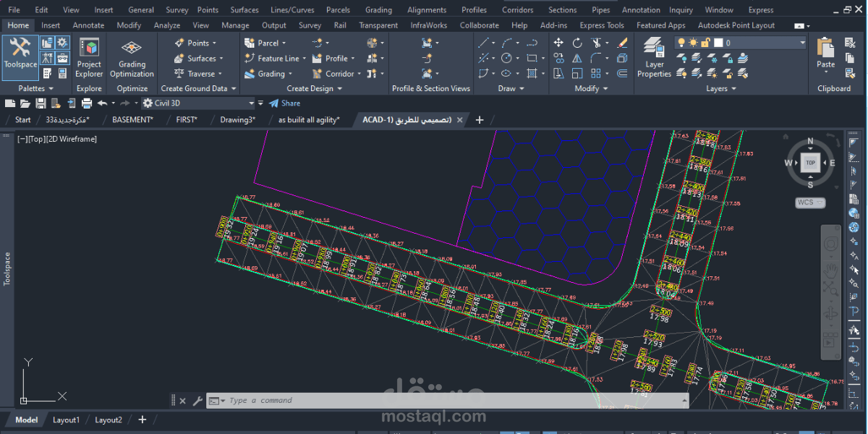Open Layer Properties manager
Viewport: 868px width, 434px height.
(x=654, y=58)
